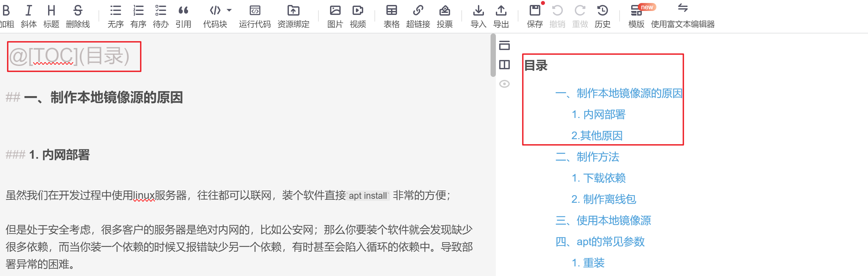Open TOC link 1. 重装
Image resolution: width=868 pixels, height=276 pixels.
tap(588, 263)
